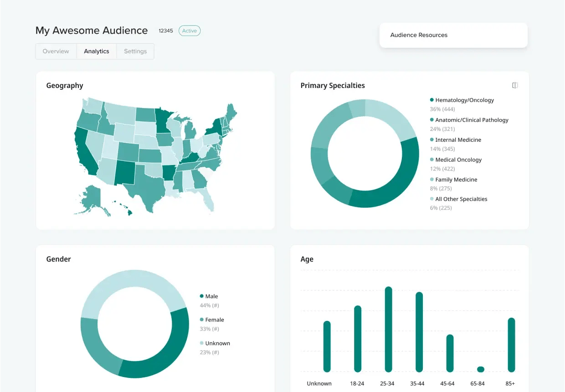The image size is (565, 392).
Task: Click the Internal Medicine legend bullet
Action: [x=431, y=139]
